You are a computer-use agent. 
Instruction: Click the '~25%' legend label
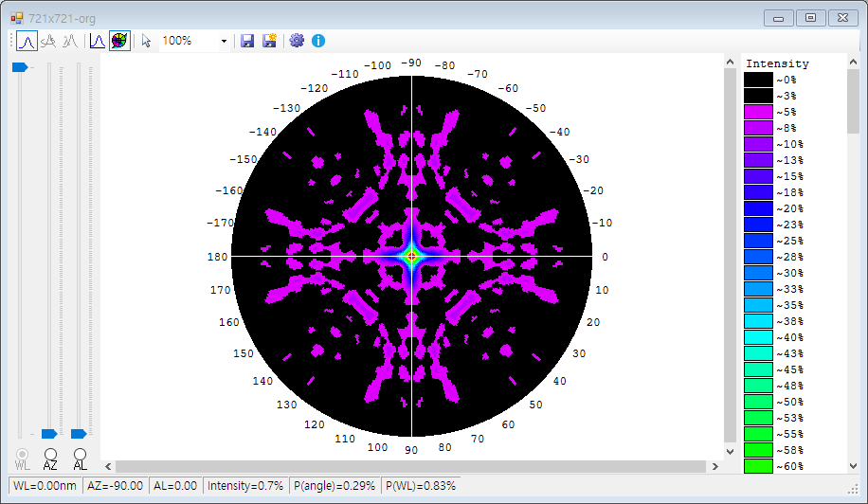(x=789, y=241)
